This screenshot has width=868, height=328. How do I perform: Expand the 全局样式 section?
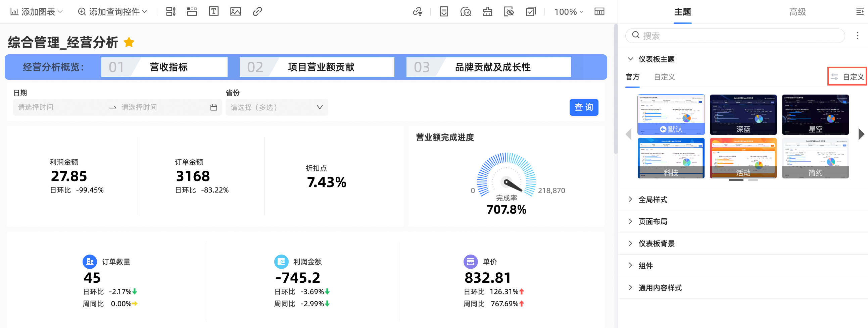pyautogui.click(x=653, y=199)
